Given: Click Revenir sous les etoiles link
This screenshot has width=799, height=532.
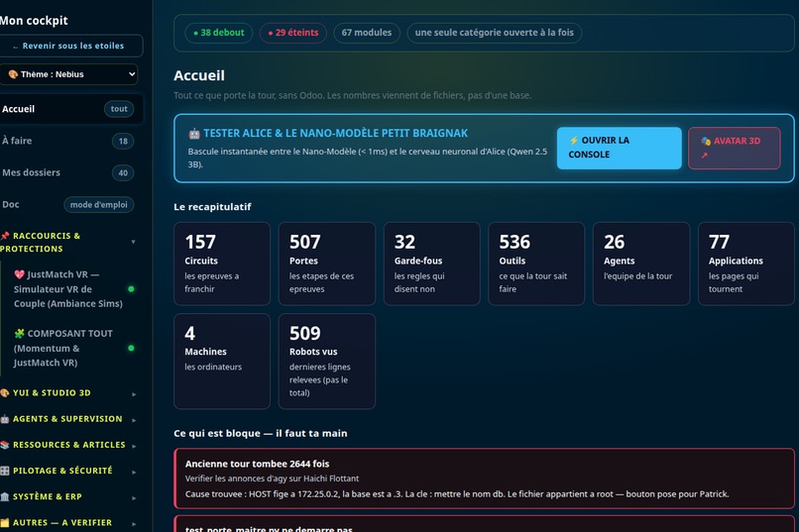Looking at the screenshot, I should point(69,46).
